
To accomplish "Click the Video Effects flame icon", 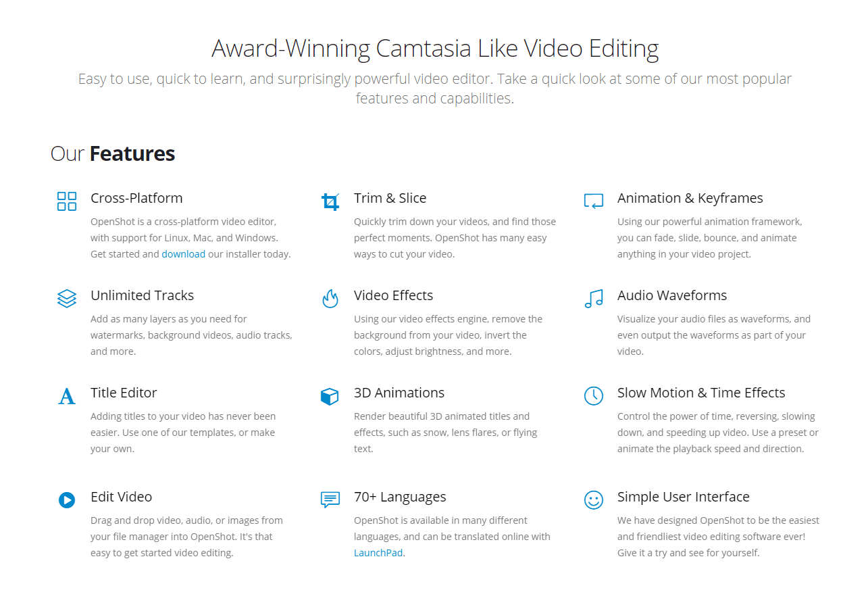I will 330,299.
